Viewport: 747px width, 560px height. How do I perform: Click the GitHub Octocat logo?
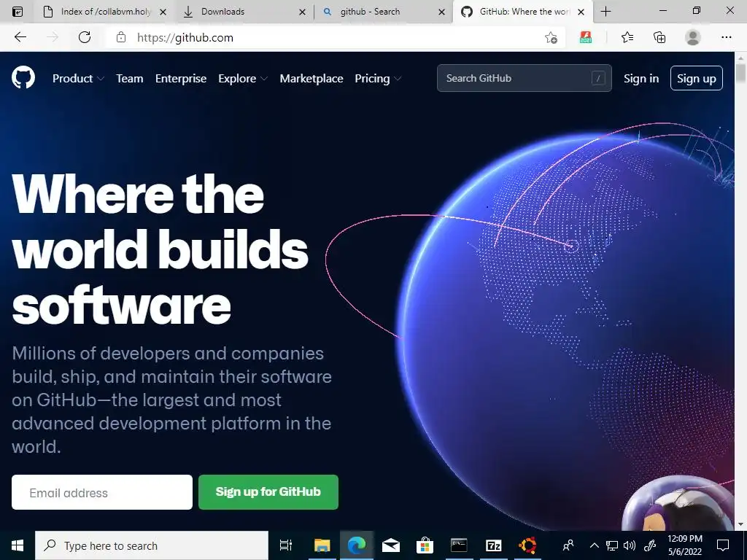tap(23, 77)
